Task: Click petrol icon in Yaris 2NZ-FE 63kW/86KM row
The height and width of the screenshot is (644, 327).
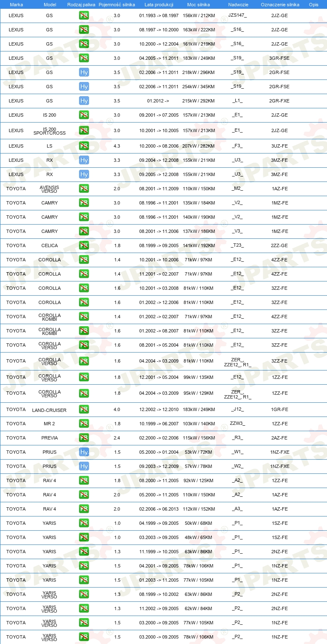Action: click(84, 552)
